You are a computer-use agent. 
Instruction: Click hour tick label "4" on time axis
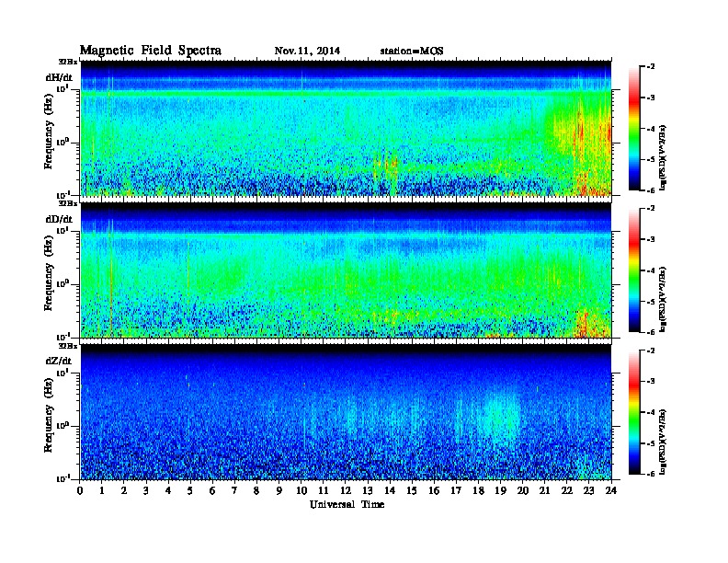[x=168, y=491]
